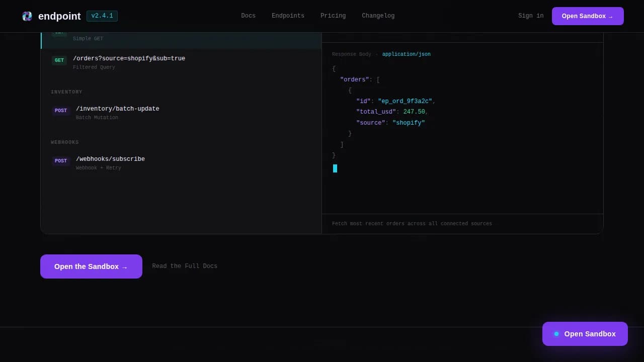Viewport: 644px width, 362px height.
Task: Click the POST badge beside /inventory/batch-update
Action: point(61,111)
